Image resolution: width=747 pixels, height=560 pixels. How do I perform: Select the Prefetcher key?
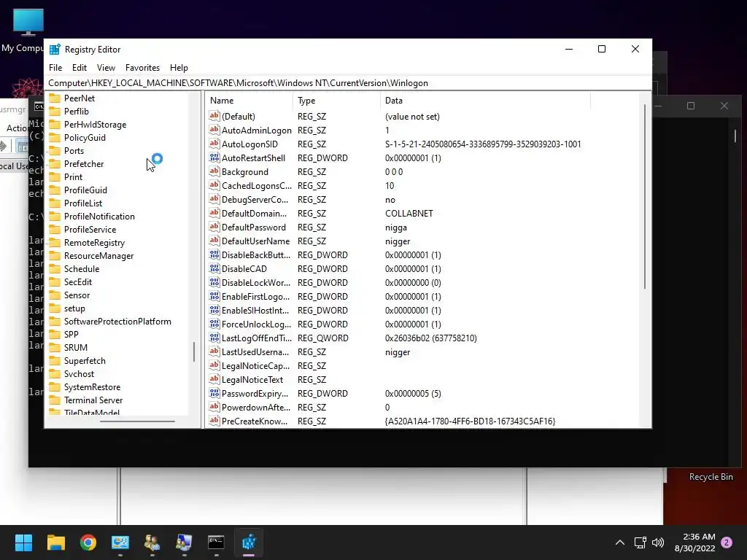pos(84,164)
